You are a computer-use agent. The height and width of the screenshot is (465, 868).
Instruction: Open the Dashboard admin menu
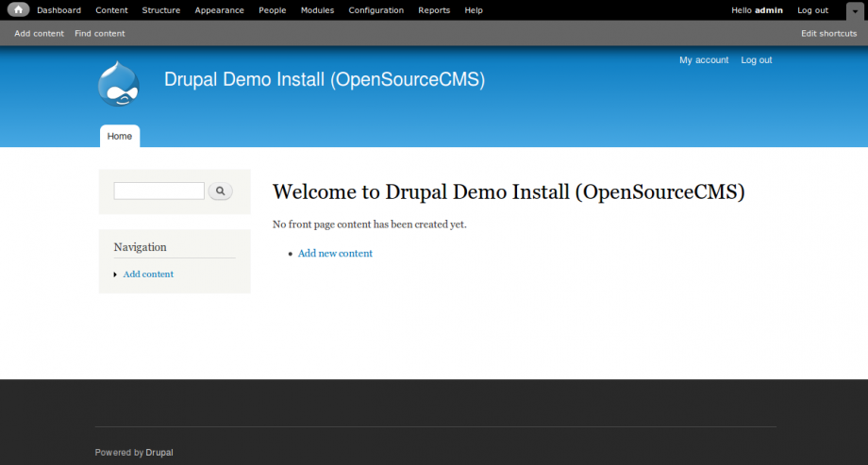point(58,10)
